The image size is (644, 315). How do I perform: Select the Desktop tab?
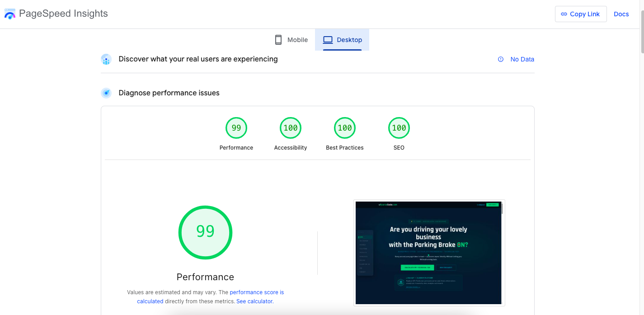tap(342, 40)
